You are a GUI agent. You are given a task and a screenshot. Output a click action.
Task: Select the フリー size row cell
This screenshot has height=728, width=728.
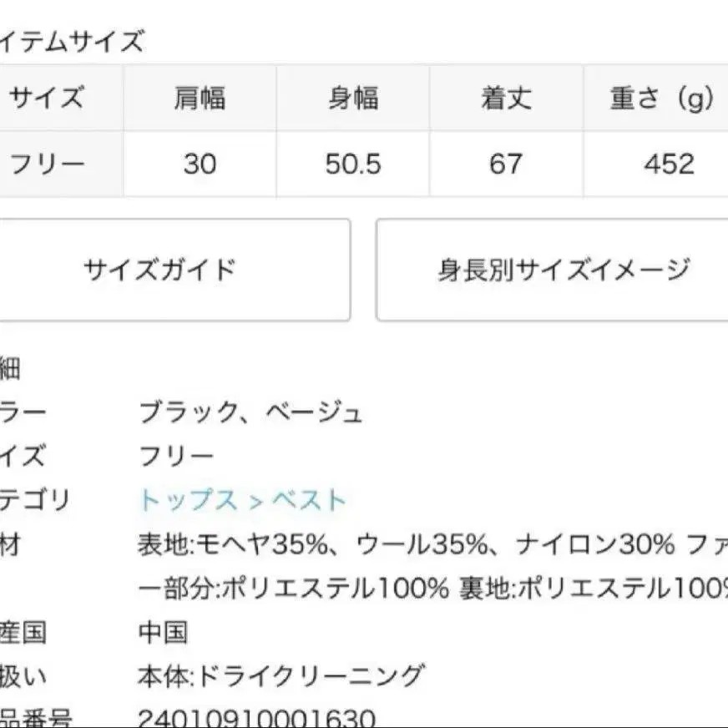(47, 164)
